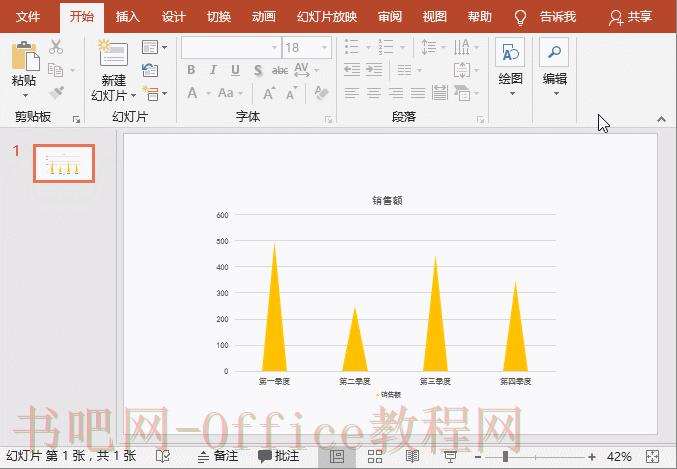Toggle Underline formatting

pos(235,70)
